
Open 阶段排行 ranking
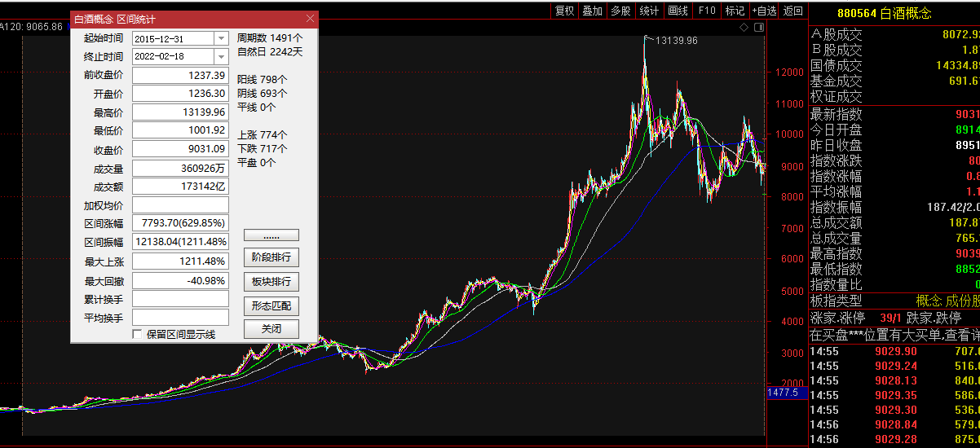tap(271, 257)
